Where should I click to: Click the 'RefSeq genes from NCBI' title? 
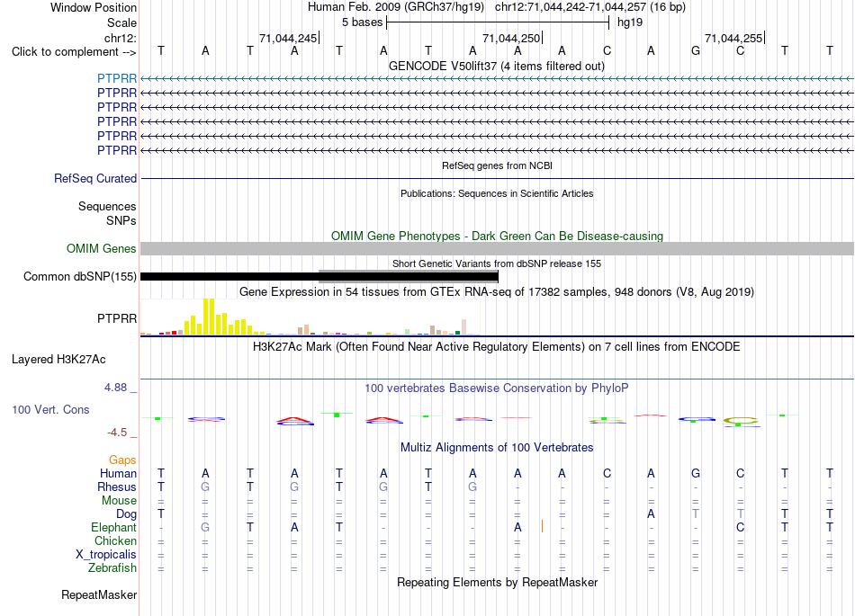click(498, 165)
